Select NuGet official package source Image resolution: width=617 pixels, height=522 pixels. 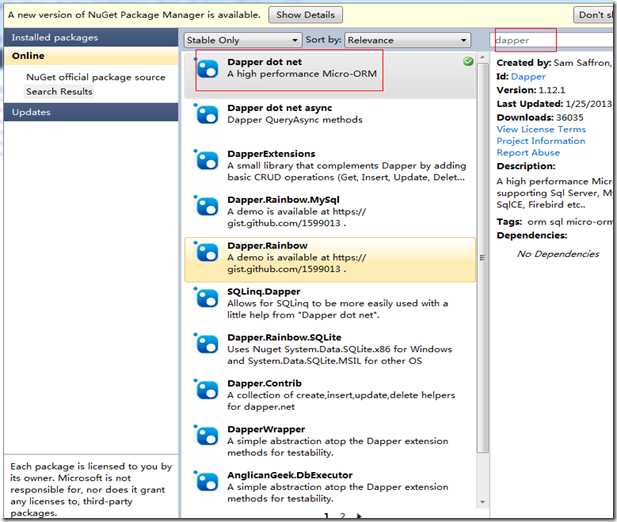point(96,77)
